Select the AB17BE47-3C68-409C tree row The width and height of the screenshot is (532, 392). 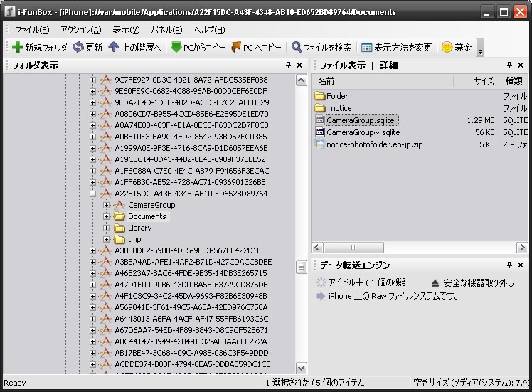tap(191, 353)
